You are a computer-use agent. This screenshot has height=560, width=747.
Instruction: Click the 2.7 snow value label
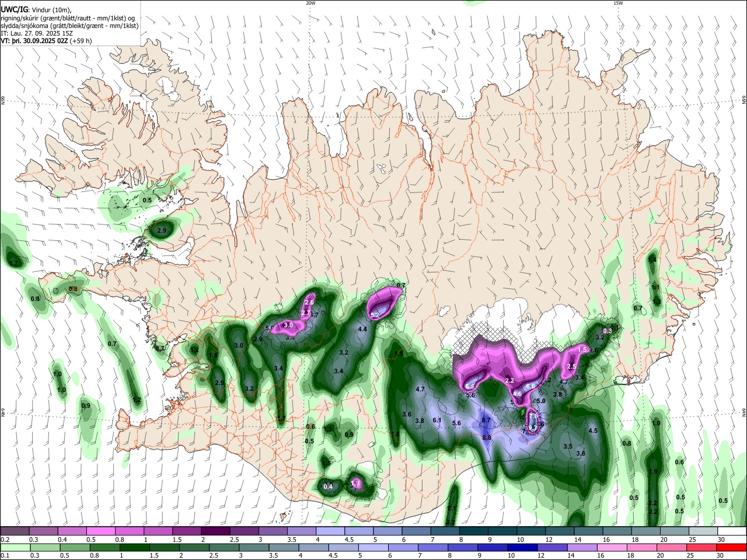point(306,313)
